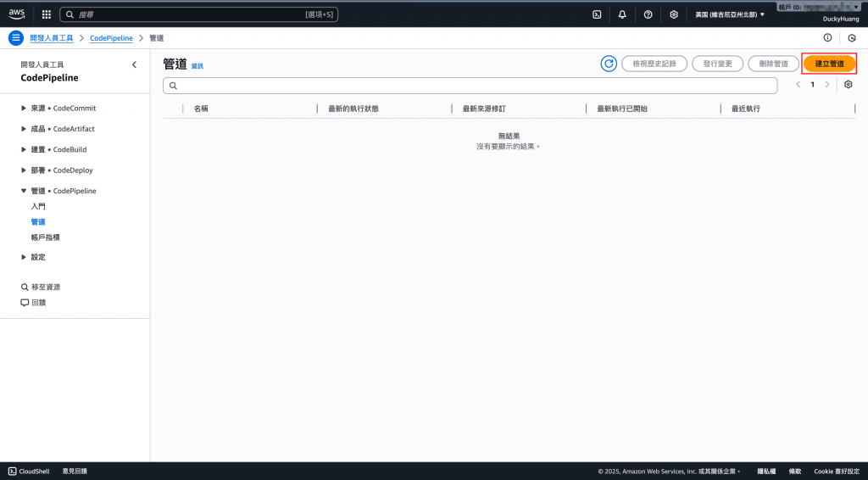The width and height of the screenshot is (868, 480).
Task: Launch CloudShell from the top bar icon
Action: click(x=597, y=15)
